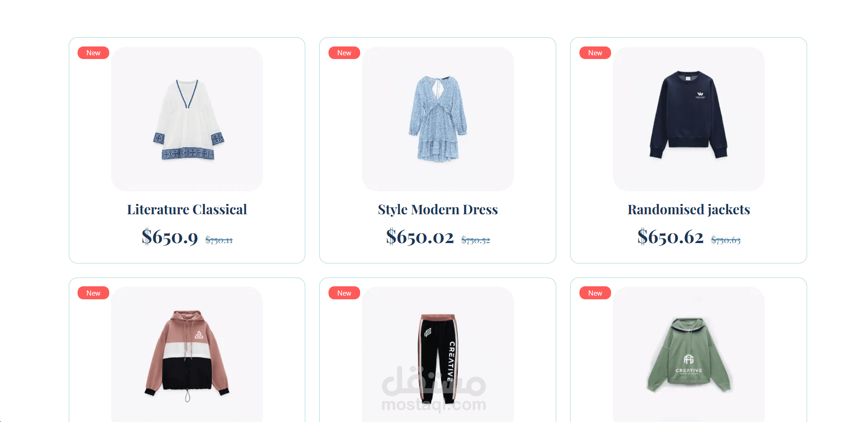Click the crossed-out $750.63 old price

[726, 240]
